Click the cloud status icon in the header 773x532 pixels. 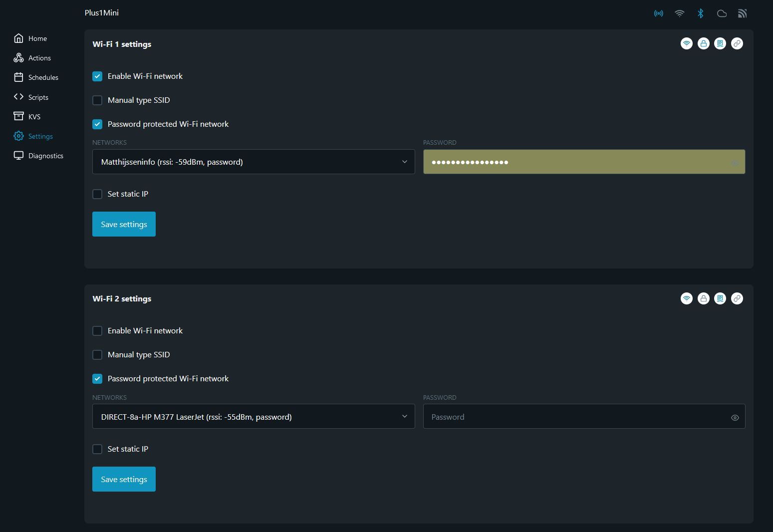pyautogui.click(x=722, y=13)
